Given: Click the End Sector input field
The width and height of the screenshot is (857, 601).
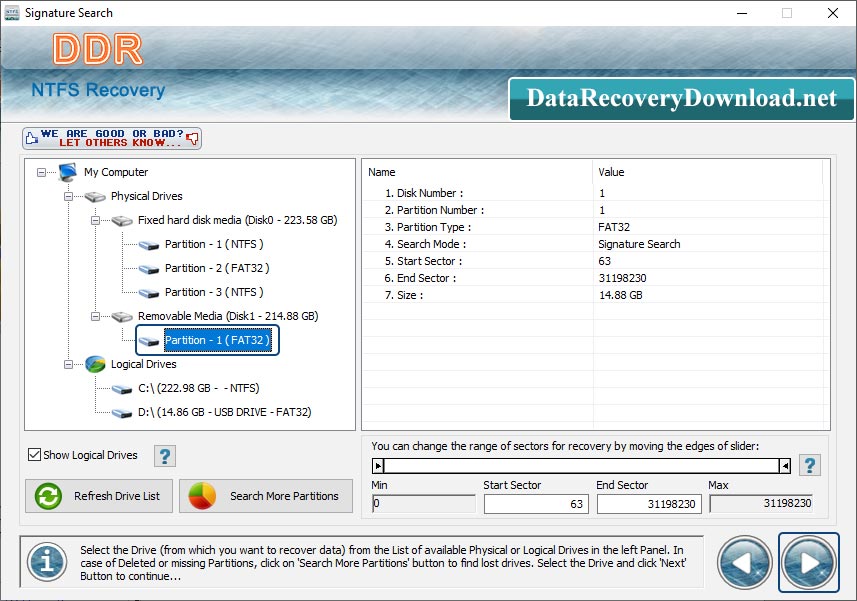Looking at the screenshot, I should [x=649, y=504].
